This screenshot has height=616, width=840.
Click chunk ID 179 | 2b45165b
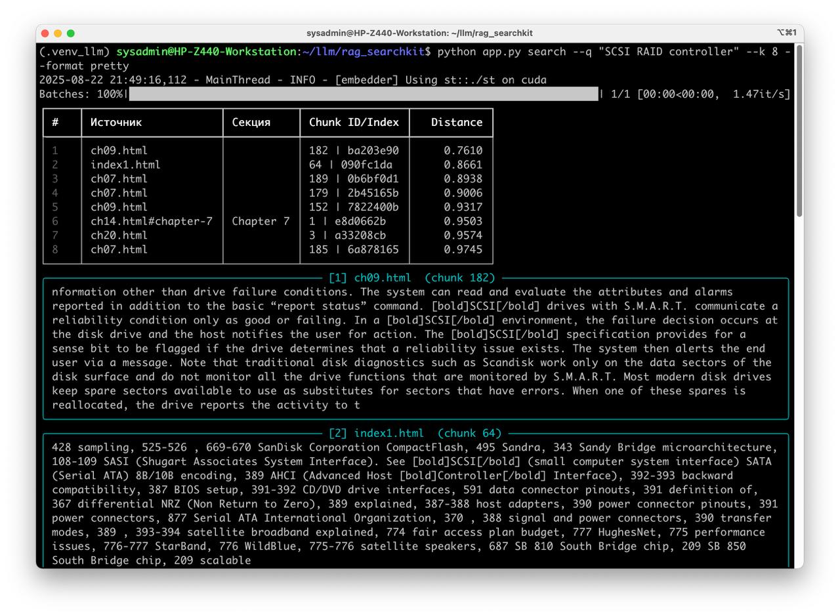click(354, 193)
